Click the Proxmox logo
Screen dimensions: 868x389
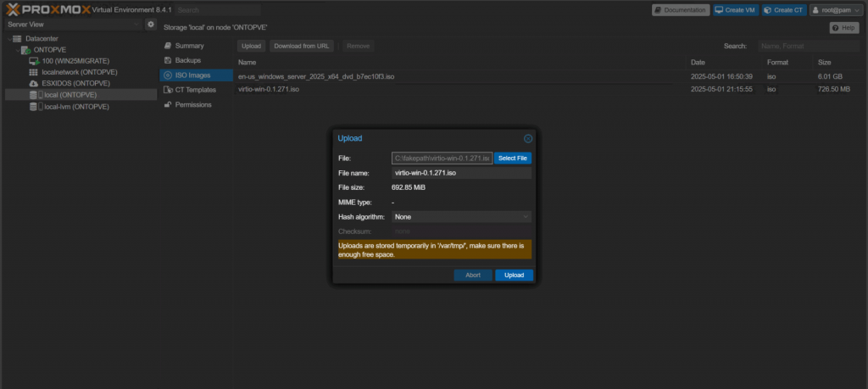47,9
